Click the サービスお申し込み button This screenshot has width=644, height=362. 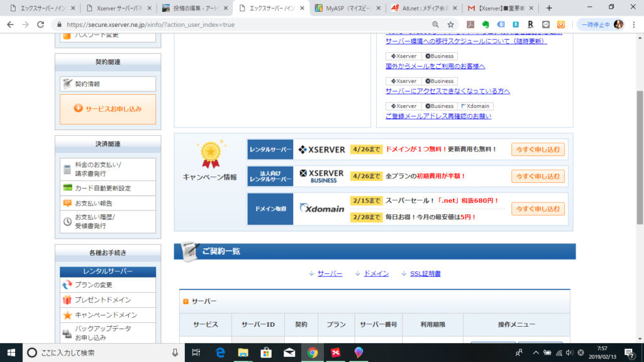(x=108, y=109)
